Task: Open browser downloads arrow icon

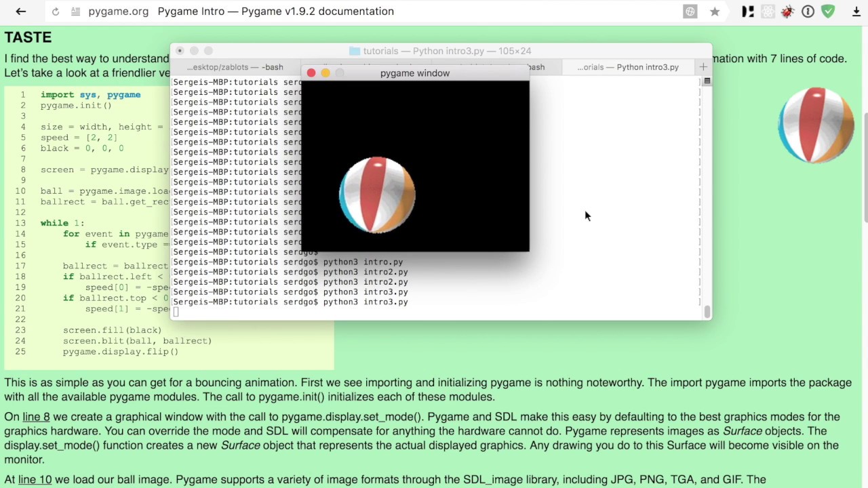Action: pyautogui.click(x=856, y=12)
